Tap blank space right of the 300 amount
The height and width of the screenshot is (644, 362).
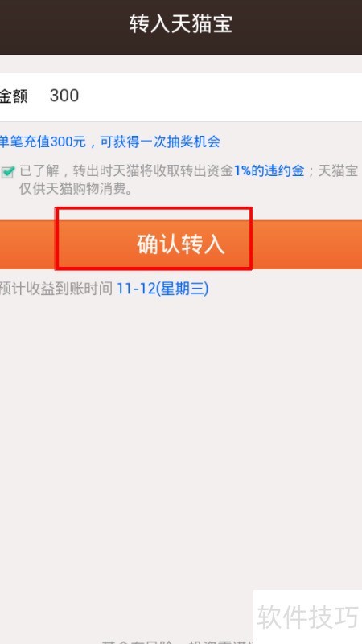click(x=222, y=96)
